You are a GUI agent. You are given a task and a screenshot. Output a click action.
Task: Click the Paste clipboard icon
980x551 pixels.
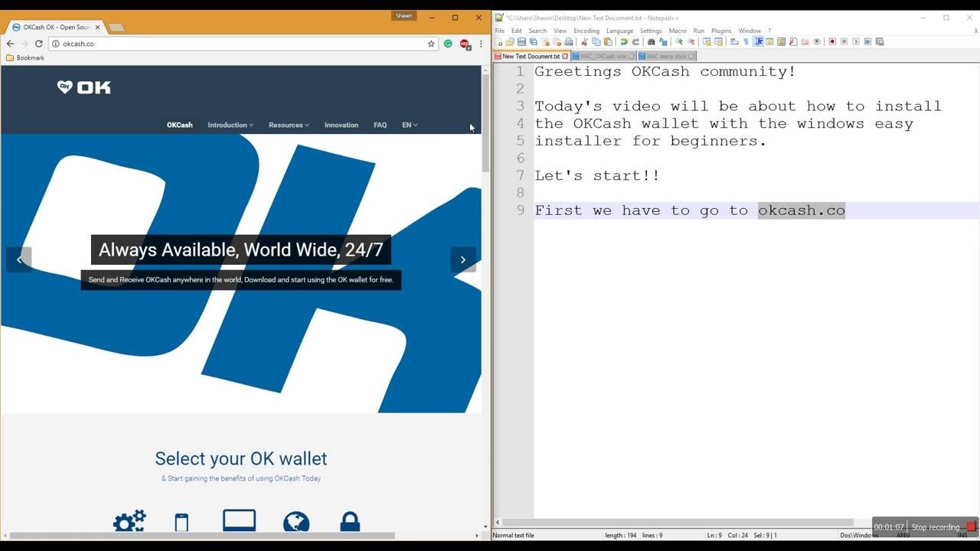pos(608,41)
